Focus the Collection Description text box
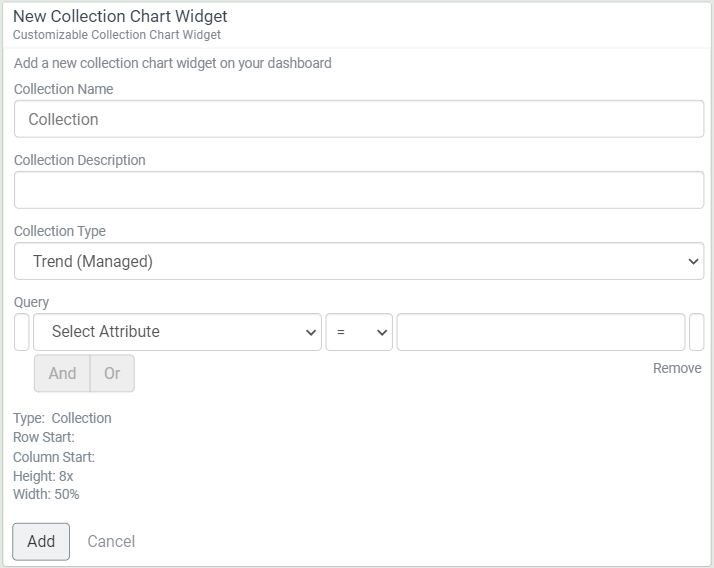The height and width of the screenshot is (568, 714). [358, 190]
